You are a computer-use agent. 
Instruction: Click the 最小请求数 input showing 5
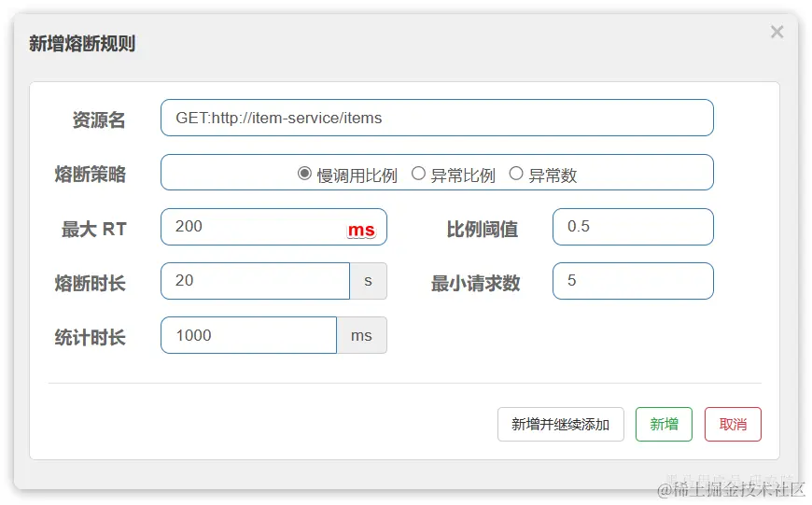click(x=633, y=281)
